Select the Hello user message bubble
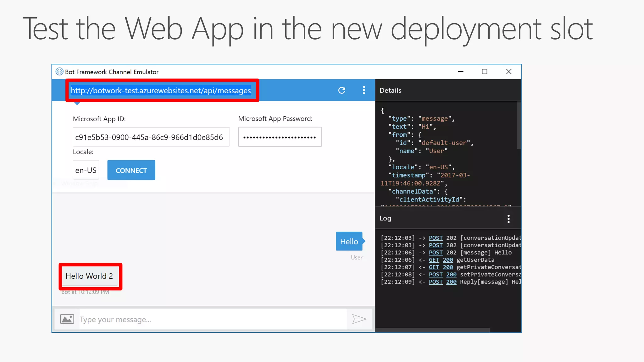The height and width of the screenshot is (362, 644). pyautogui.click(x=349, y=241)
